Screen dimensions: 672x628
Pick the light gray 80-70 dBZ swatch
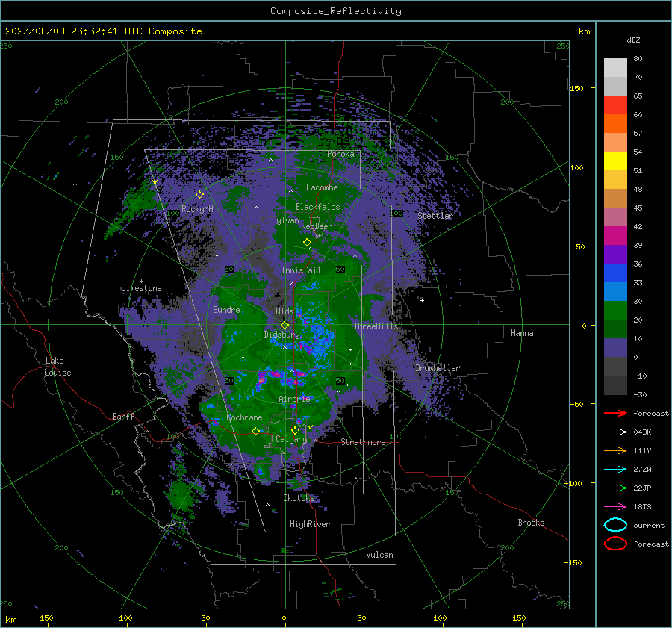pyautogui.click(x=615, y=67)
